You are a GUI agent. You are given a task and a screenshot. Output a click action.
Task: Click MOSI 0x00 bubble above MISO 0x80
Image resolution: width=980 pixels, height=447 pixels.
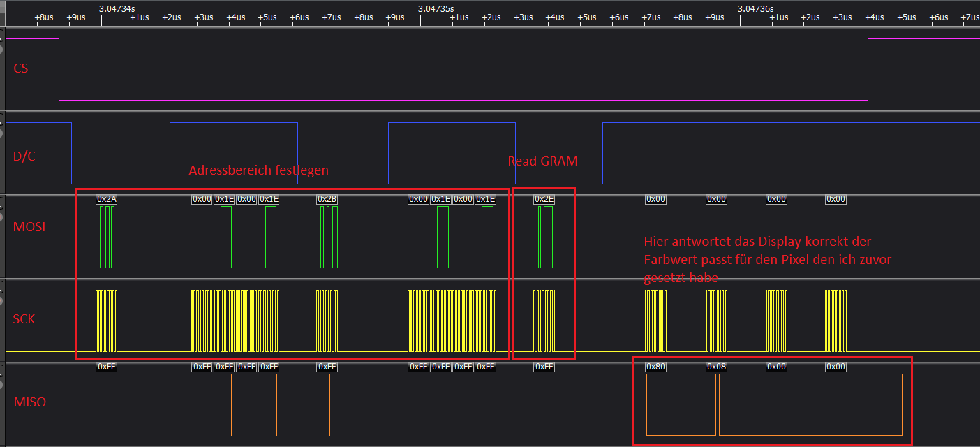(656, 199)
